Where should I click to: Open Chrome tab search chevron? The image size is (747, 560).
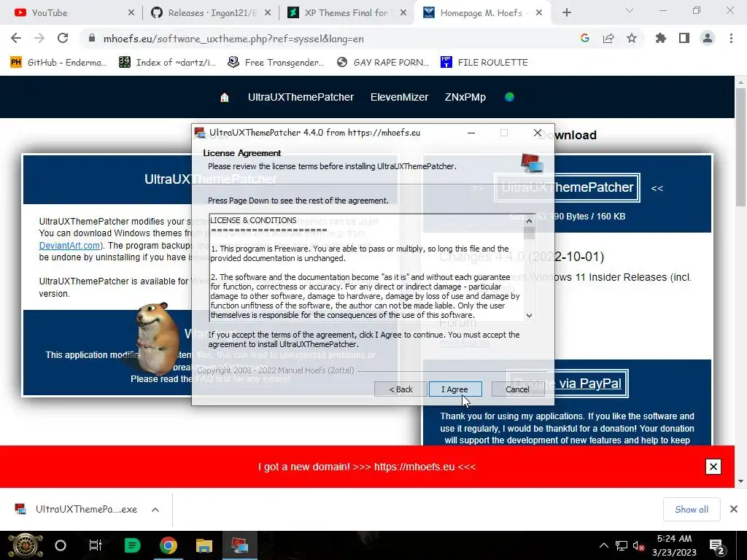point(630,10)
